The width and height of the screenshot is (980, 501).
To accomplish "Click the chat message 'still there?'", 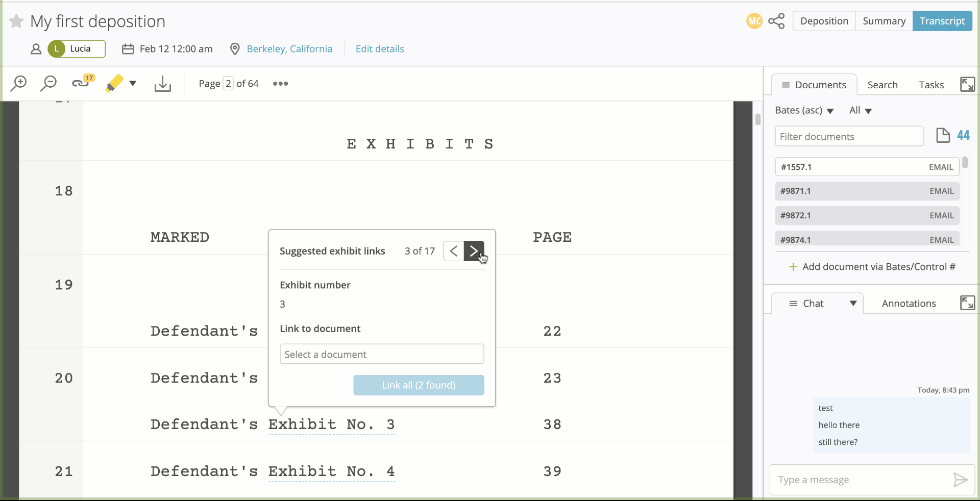I will (838, 442).
